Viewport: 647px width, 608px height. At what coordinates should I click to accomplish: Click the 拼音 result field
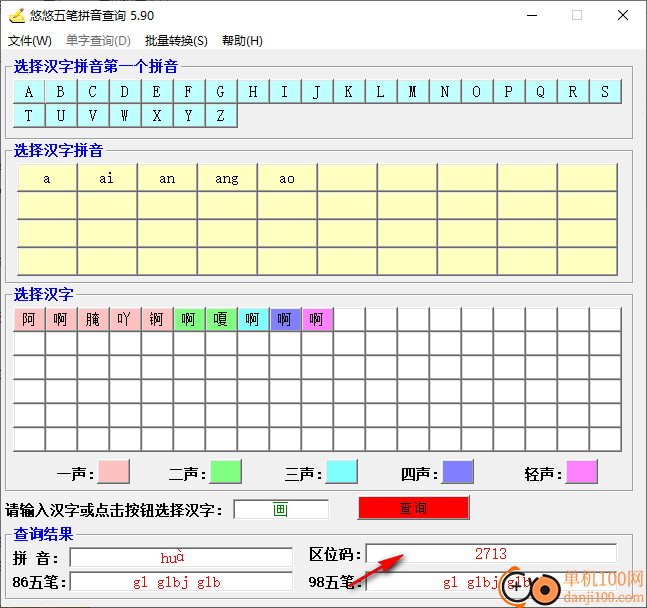click(x=181, y=558)
